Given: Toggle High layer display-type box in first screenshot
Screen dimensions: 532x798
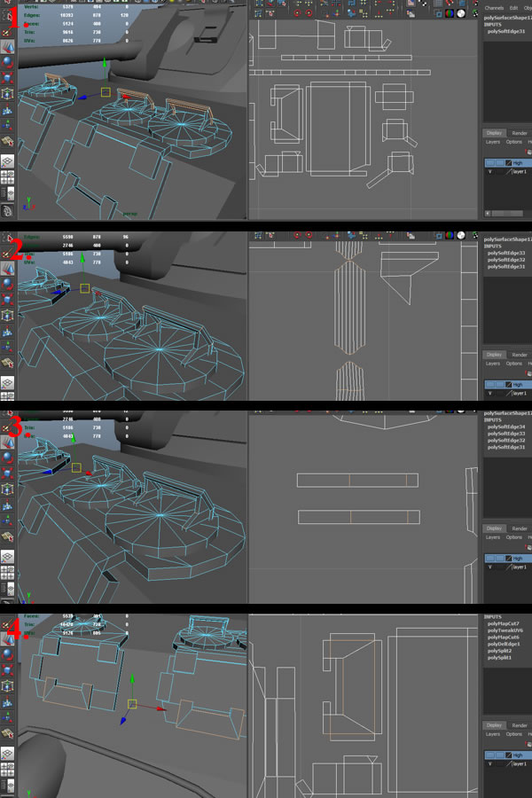Looking at the screenshot, I should point(499,163).
